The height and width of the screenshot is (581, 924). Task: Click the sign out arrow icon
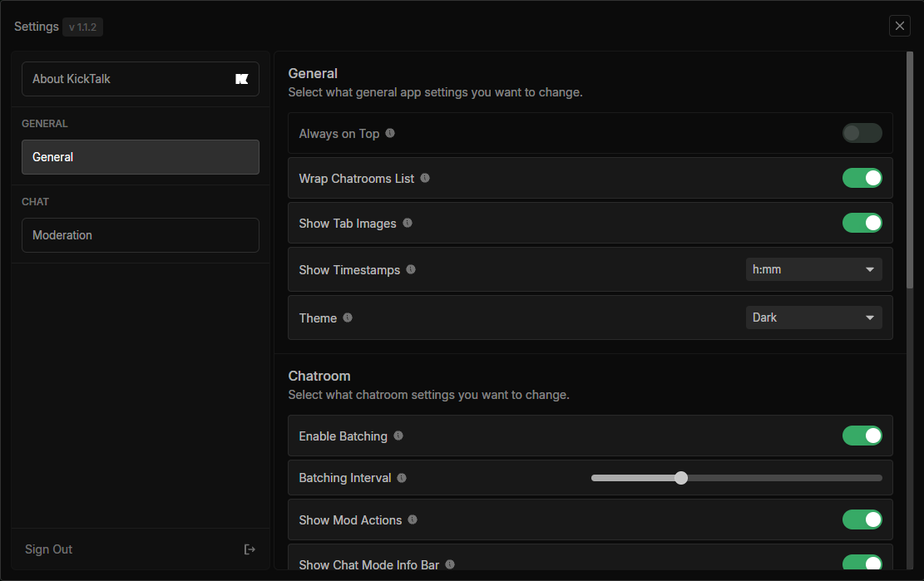pos(250,549)
